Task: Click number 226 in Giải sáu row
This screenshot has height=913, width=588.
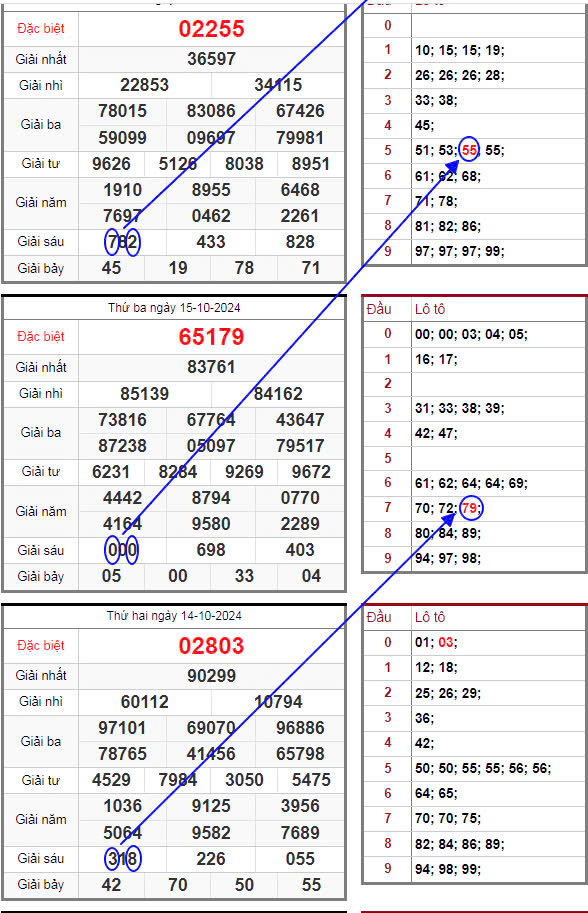Action: (x=211, y=858)
